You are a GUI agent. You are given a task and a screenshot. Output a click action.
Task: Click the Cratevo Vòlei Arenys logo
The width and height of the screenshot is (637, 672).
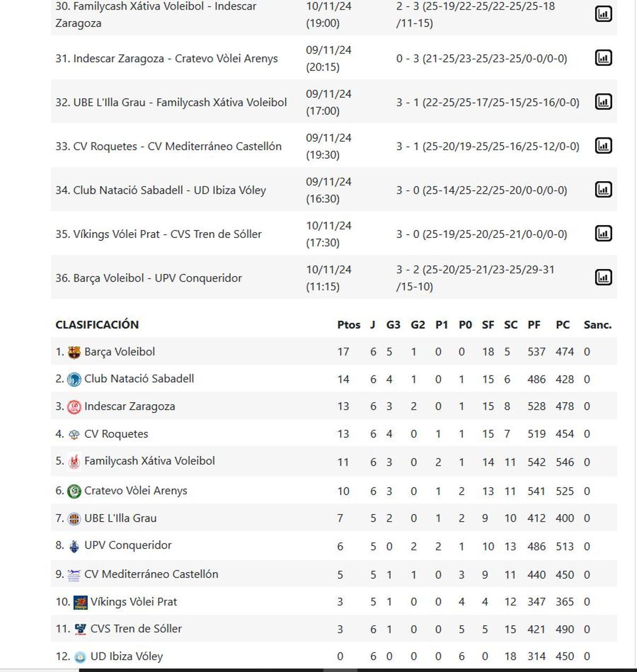(x=74, y=491)
